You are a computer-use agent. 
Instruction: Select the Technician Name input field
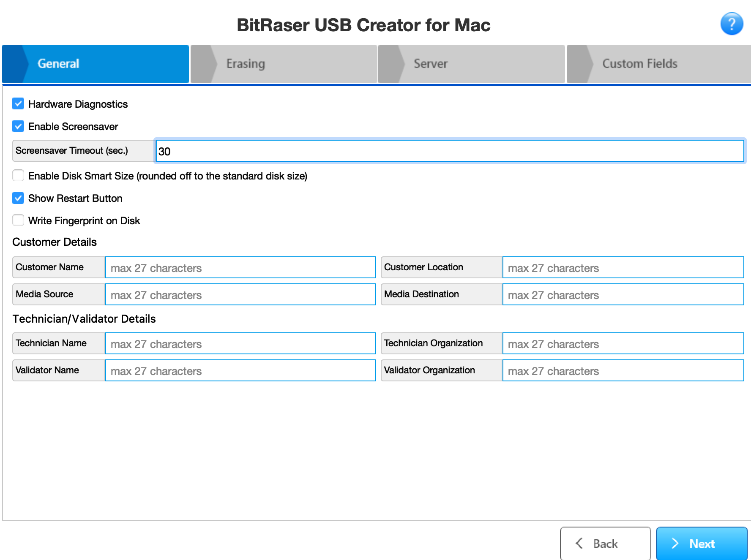[240, 344]
